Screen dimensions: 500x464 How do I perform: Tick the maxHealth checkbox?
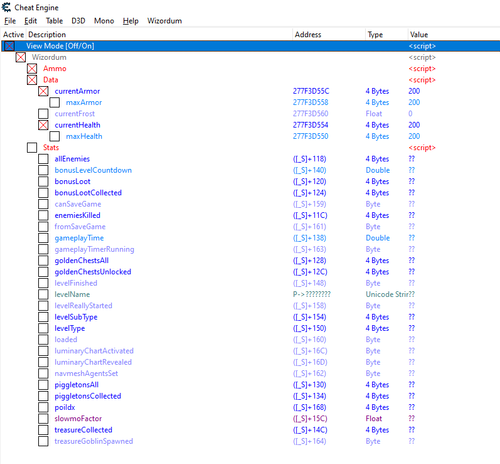(x=55, y=137)
